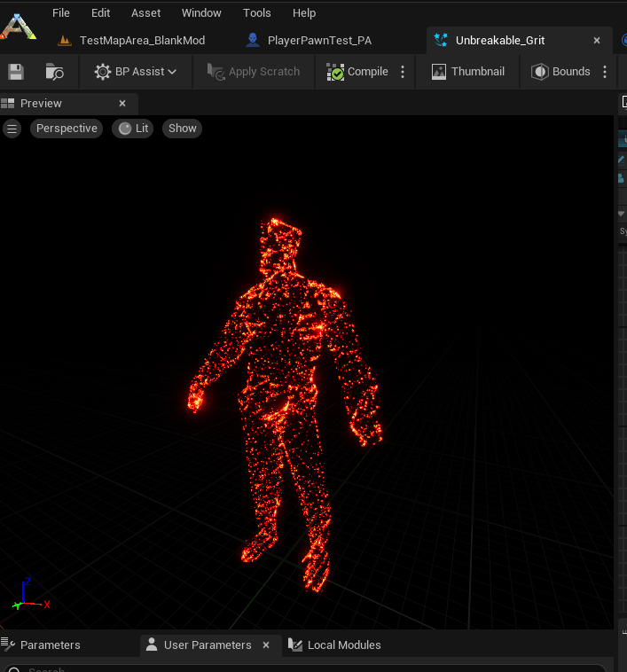The width and height of the screenshot is (627, 672).
Task: Open the Tools menu
Action: pos(257,13)
